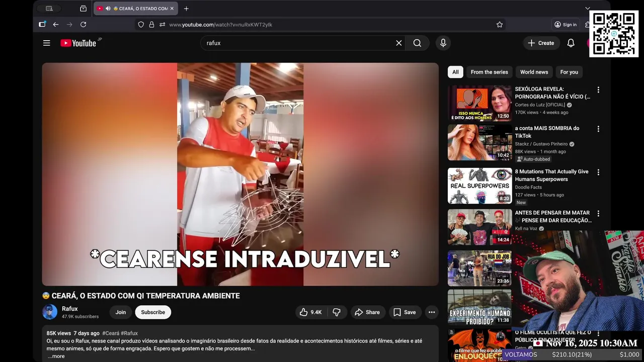Sign in to the browser account
The height and width of the screenshot is (362, 644).
566,25
